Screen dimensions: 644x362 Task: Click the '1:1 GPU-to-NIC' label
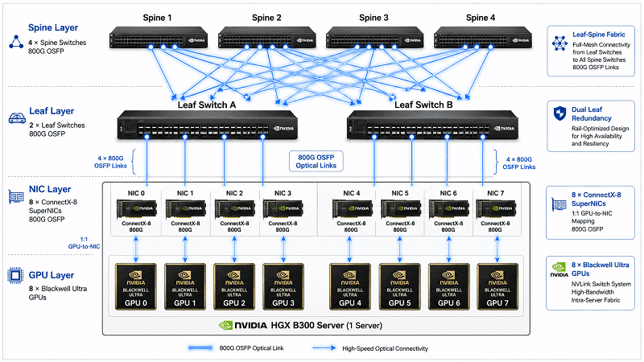tap(84, 243)
